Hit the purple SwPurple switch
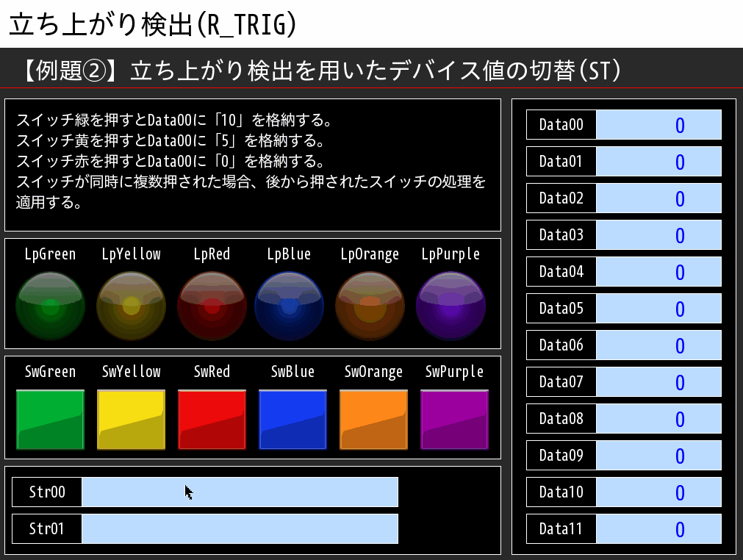Viewport: 743px width, 560px height. pos(454,420)
